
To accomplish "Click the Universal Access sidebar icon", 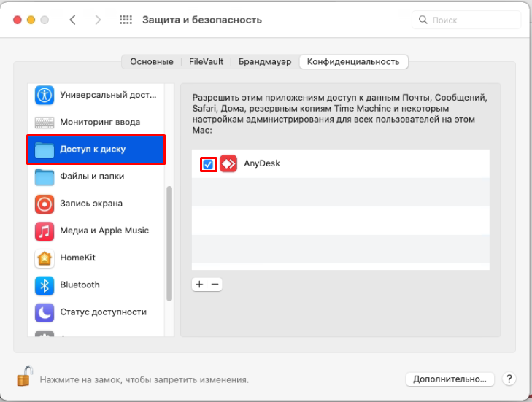I will (x=45, y=95).
